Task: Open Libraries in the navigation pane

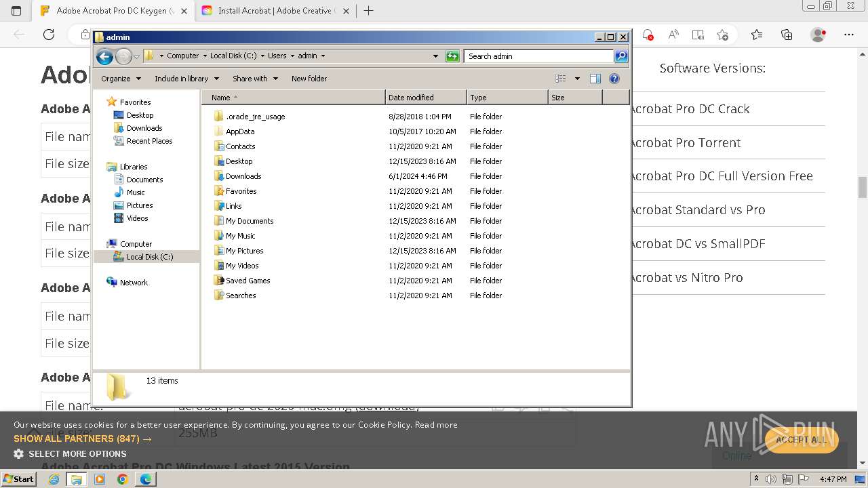Action: [127, 167]
